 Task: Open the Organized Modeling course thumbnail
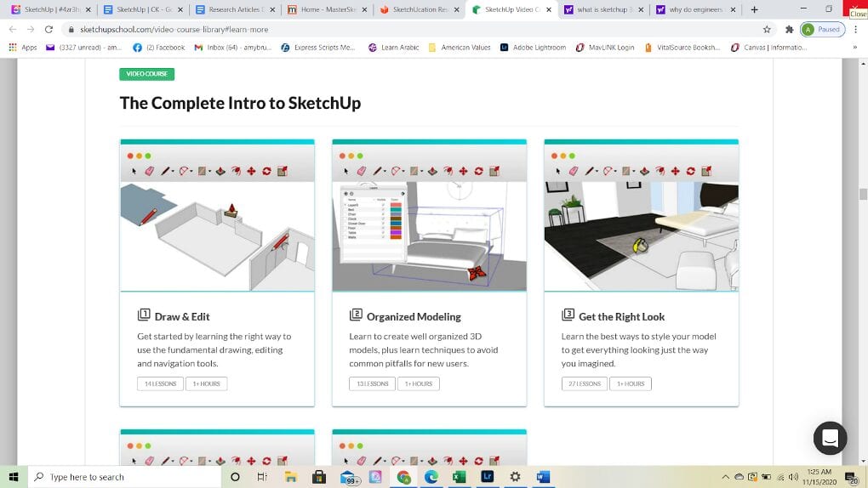429,215
